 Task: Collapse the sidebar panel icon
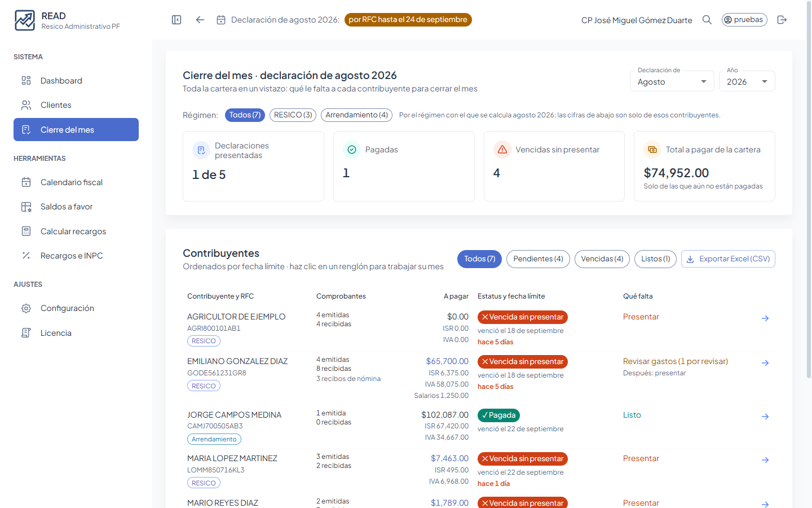tap(176, 20)
